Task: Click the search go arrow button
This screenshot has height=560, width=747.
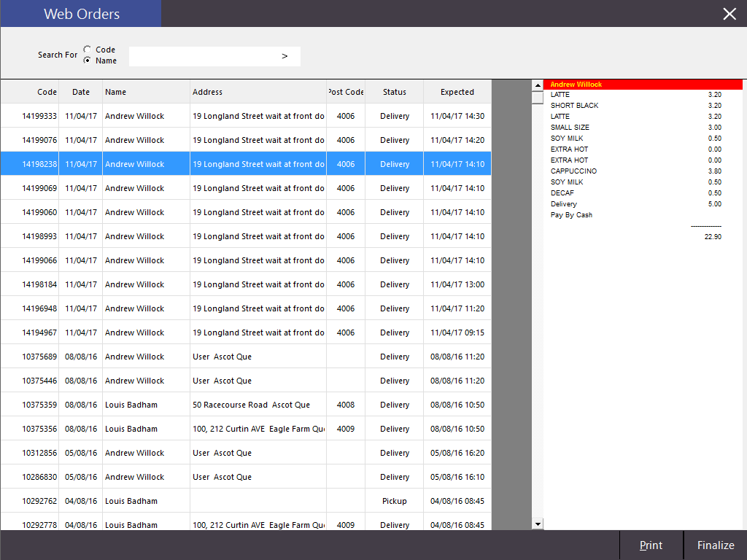Action: [x=285, y=56]
